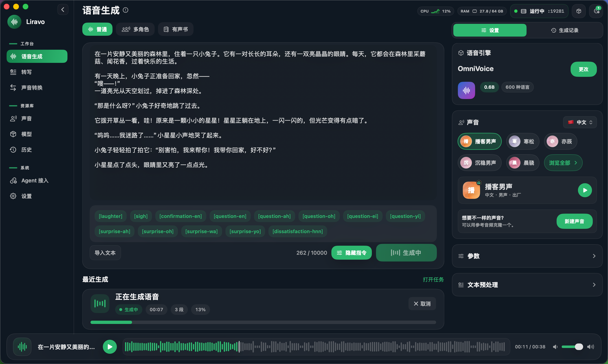Click the generation progress bar
This screenshot has width=608, height=364.
(263, 322)
